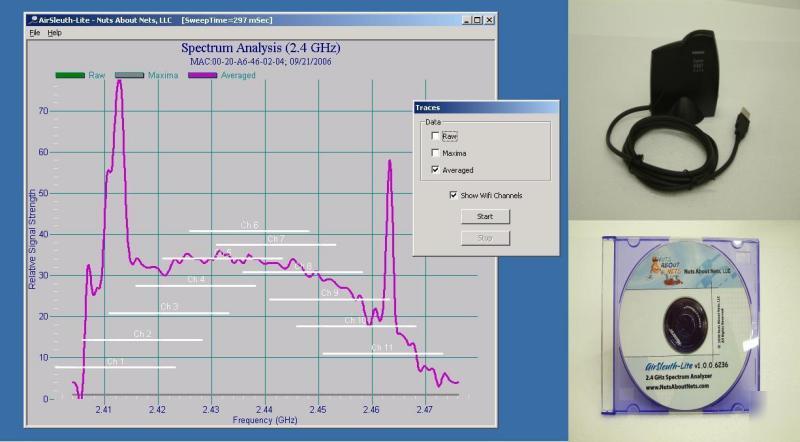Click the 70 signal strength tick label
This screenshot has height=442, width=800.
[x=43, y=111]
